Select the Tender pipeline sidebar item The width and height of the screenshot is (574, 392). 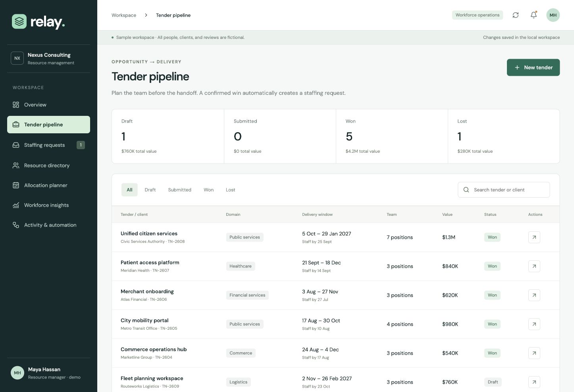point(48,125)
